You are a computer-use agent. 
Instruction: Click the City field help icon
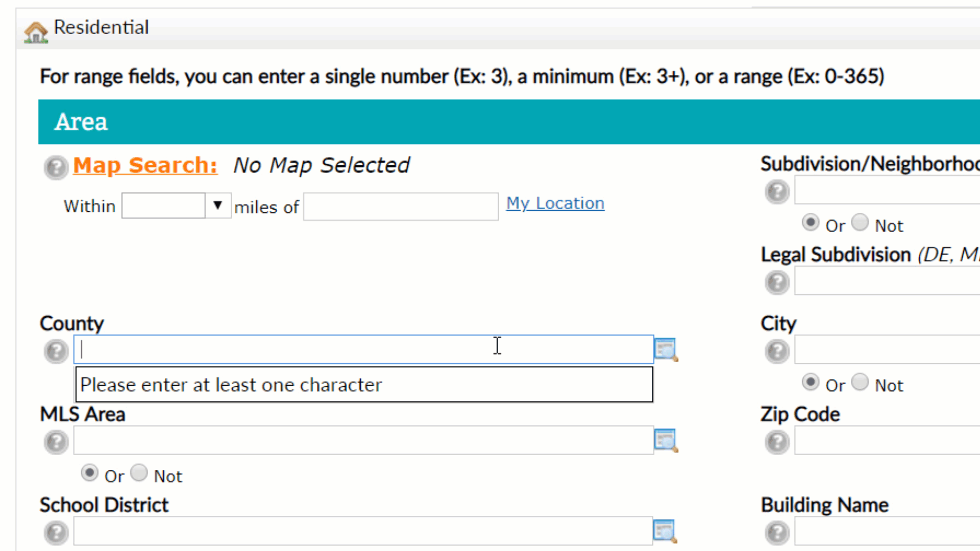pos(777,351)
